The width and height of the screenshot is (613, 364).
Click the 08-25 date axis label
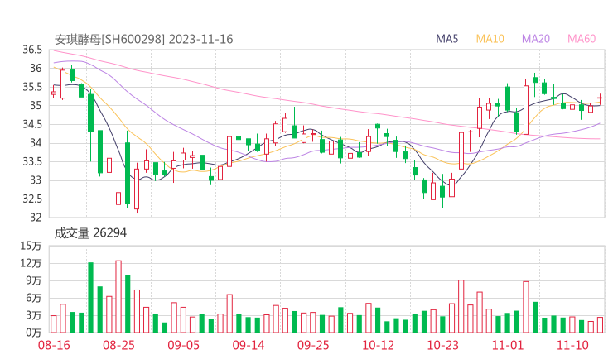pos(118,345)
